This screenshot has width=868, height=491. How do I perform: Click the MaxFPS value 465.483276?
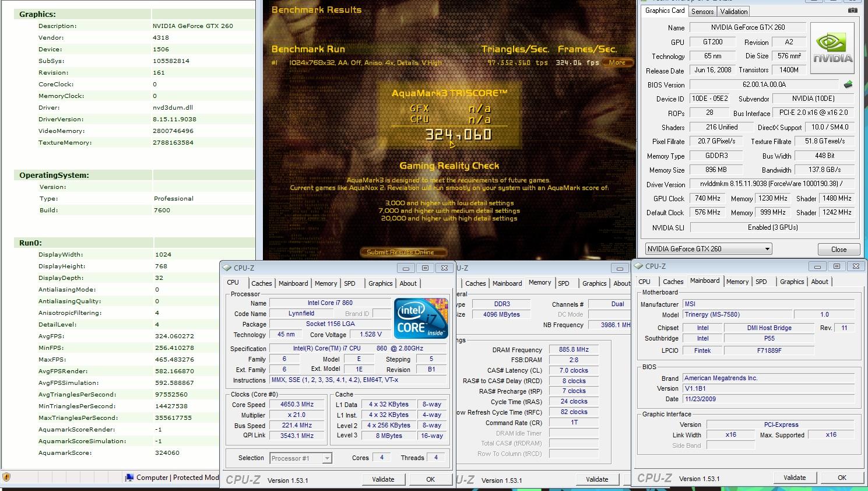click(174, 360)
